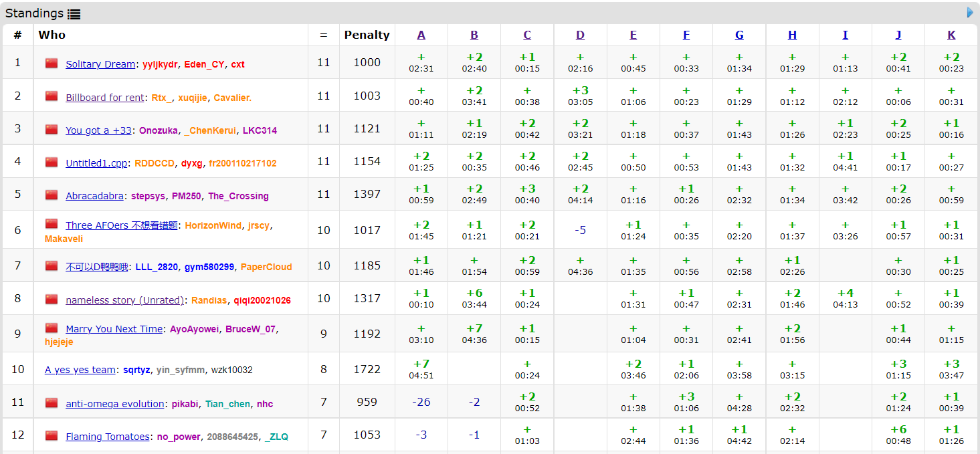Screen dimensions: 980x454
Task: Open the anti-omega evolution team link
Action: point(114,404)
